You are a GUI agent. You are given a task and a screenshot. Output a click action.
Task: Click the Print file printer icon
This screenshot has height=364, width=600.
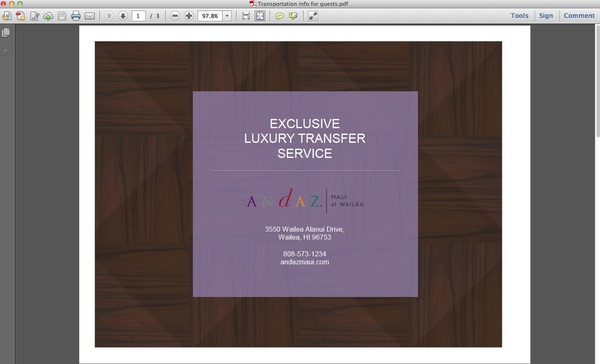76,16
